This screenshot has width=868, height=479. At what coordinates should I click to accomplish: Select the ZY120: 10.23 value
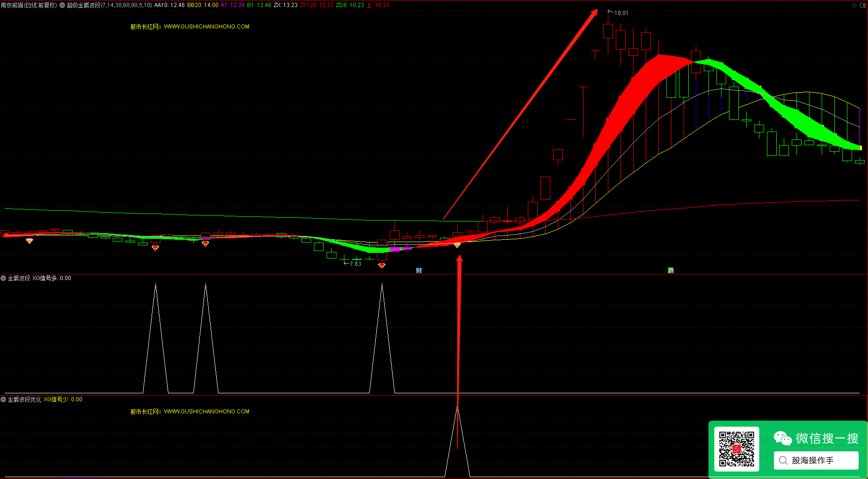point(317,5)
